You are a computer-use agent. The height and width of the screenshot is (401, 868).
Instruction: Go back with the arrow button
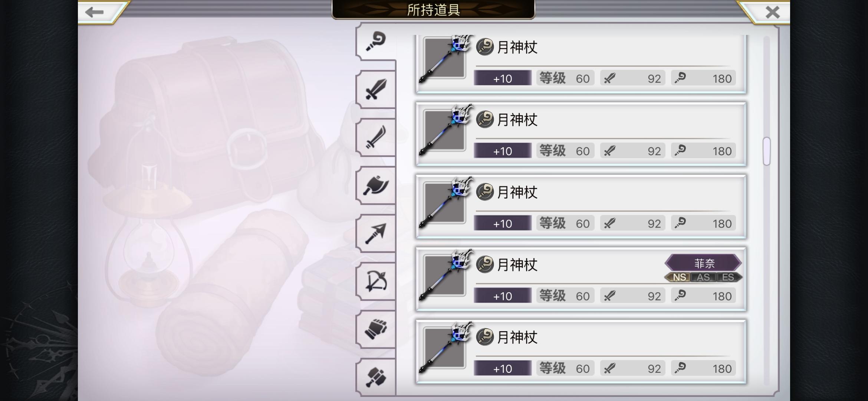click(95, 12)
